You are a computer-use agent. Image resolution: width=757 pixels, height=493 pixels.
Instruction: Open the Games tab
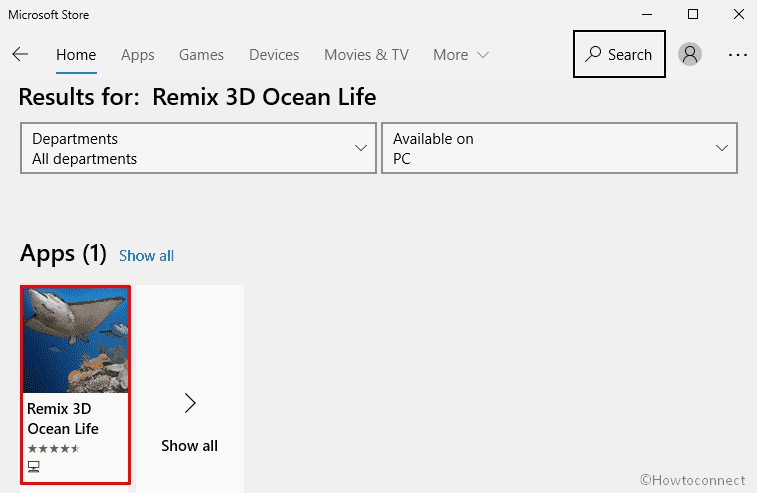tap(201, 55)
